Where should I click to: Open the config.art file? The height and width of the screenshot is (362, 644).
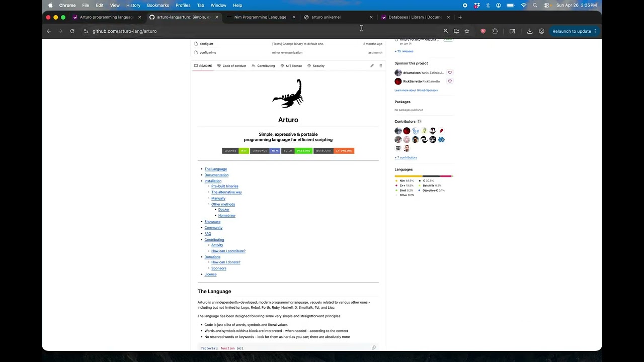pyautogui.click(x=206, y=44)
